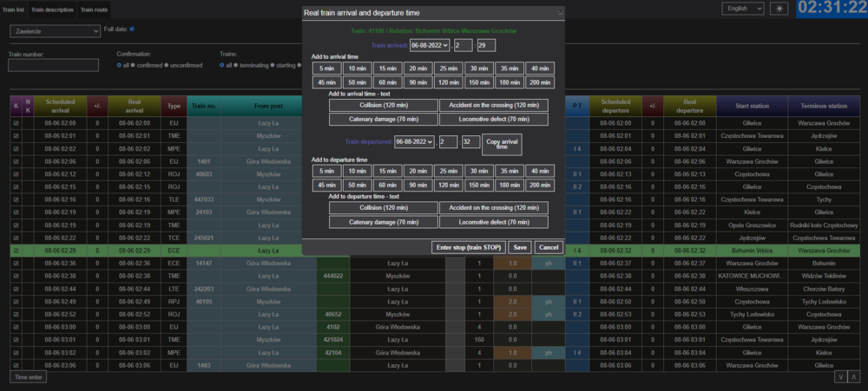Select the 'terminating' trains radio button

coord(240,64)
